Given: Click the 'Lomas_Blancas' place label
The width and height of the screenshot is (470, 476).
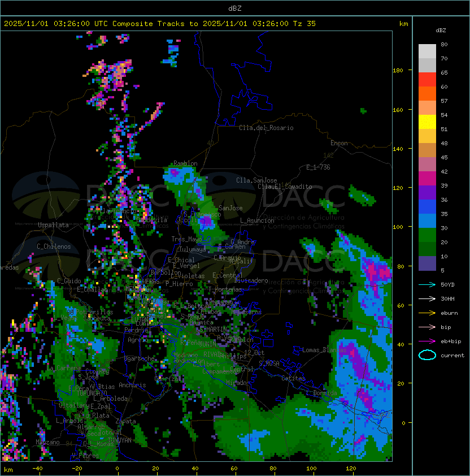Looking at the screenshot, I should tap(324, 350).
